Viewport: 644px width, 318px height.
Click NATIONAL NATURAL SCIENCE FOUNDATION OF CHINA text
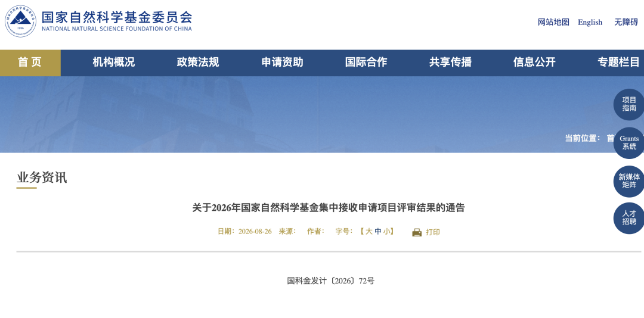point(117,29)
